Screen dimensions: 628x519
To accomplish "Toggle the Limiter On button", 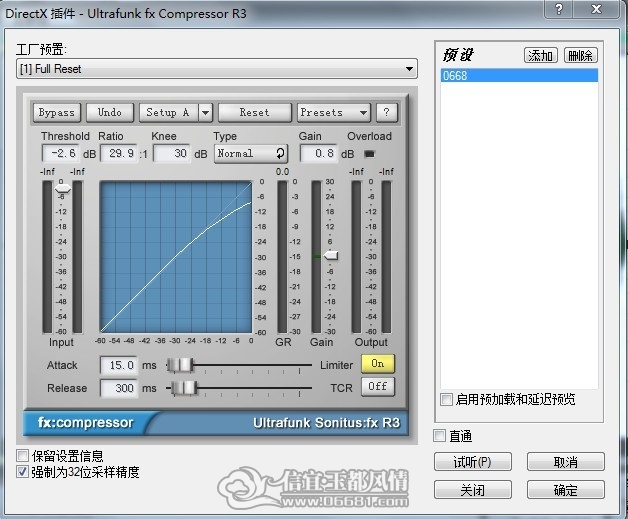I will coord(378,364).
